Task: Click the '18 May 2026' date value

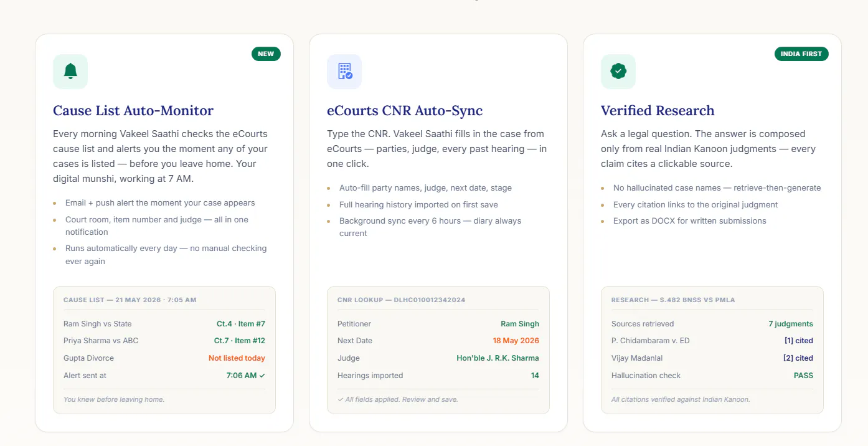Action: click(x=516, y=341)
